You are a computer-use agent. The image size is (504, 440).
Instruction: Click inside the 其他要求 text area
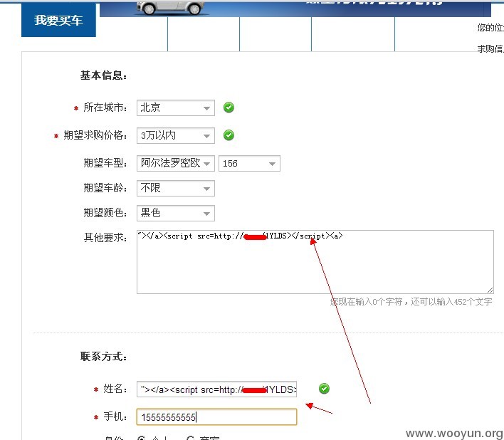315,262
